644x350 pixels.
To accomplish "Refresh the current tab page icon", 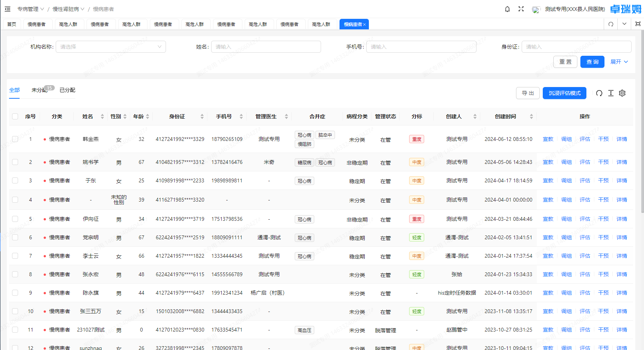I will [x=611, y=24].
